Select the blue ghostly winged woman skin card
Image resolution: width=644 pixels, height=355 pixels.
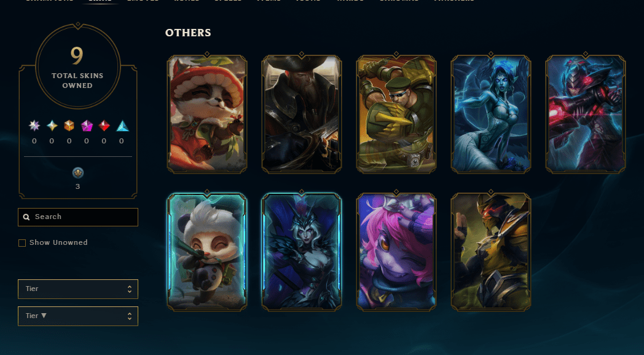[491, 114]
